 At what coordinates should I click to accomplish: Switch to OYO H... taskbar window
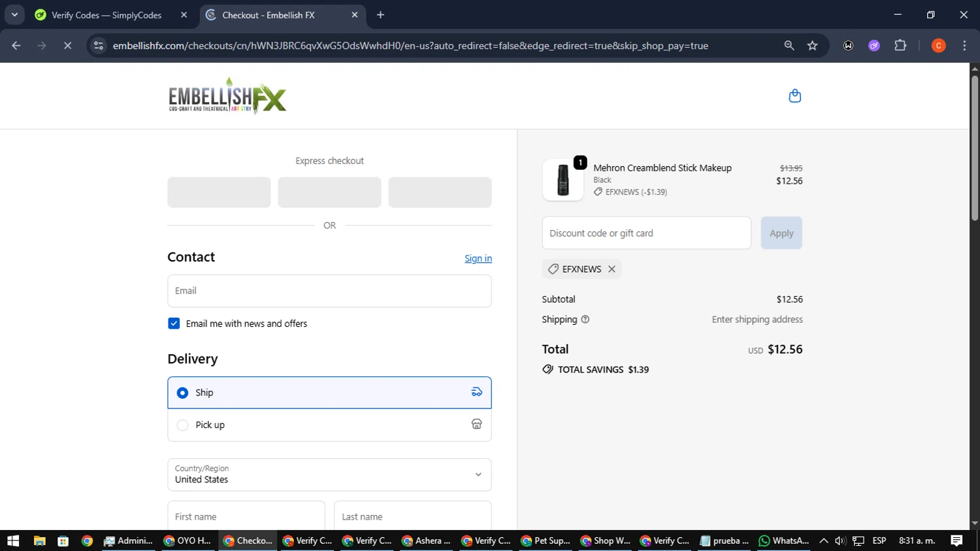coord(188,541)
